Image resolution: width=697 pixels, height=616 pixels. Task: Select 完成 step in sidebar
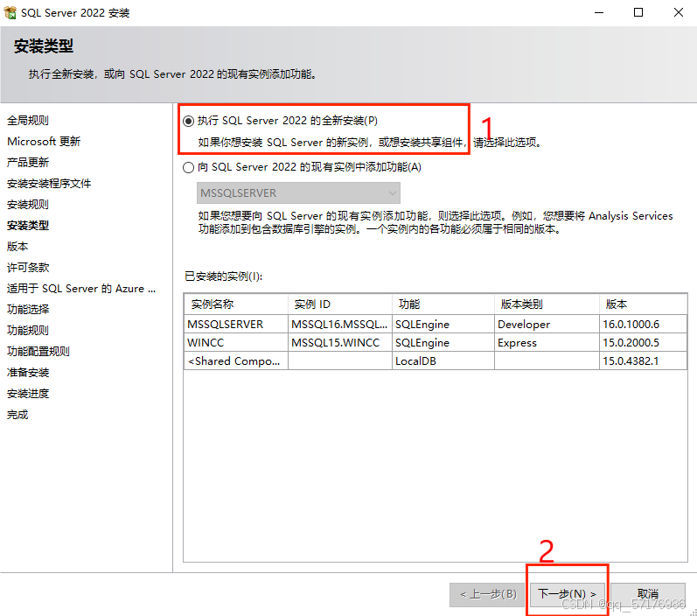(17, 415)
